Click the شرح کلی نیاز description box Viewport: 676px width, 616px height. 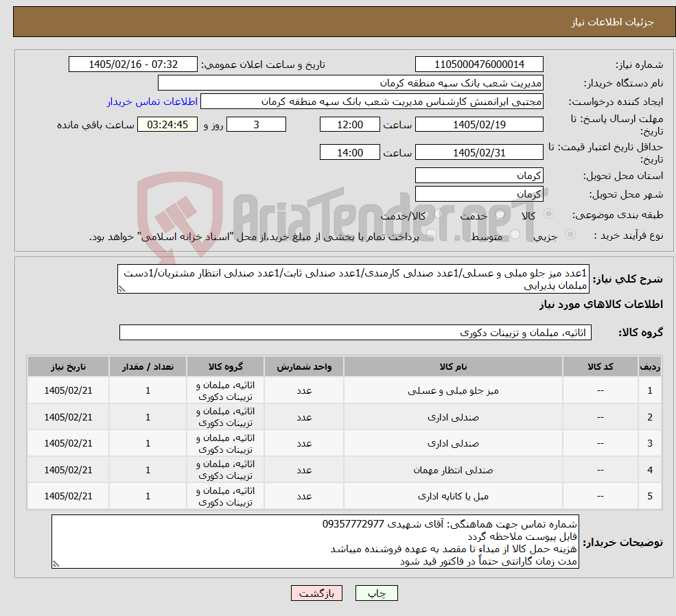pyautogui.click(x=353, y=279)
